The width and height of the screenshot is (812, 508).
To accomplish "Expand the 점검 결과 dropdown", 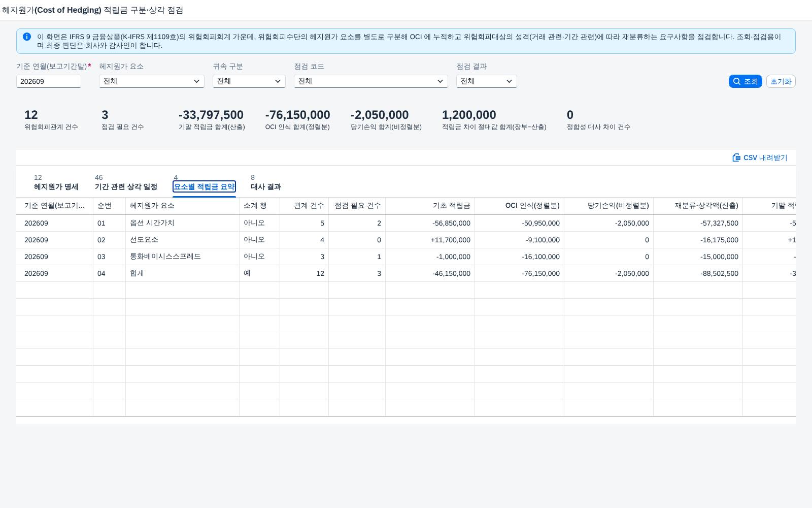I will click(x=487, y=81).
